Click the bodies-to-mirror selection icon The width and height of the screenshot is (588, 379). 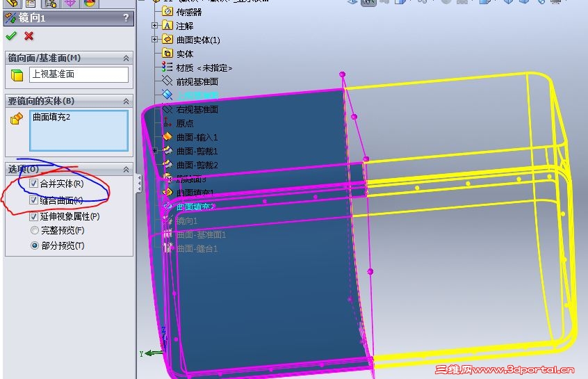pyautogui.click(x=17, y=119)
